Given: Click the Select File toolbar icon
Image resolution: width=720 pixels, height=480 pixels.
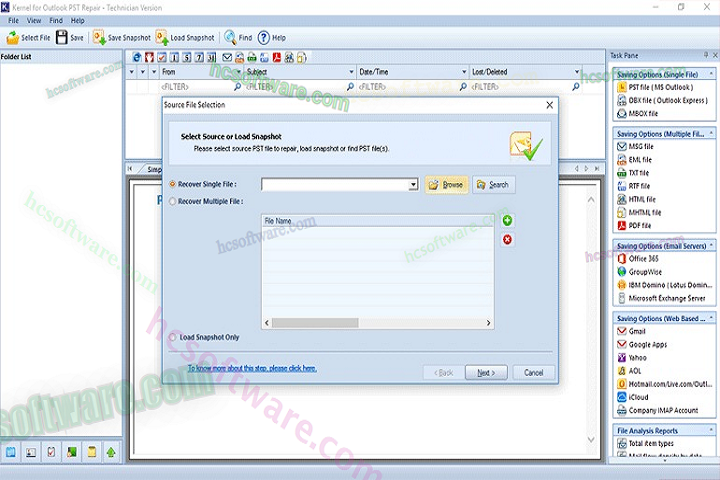Looking at the screenshot, I should pos(13,38).
